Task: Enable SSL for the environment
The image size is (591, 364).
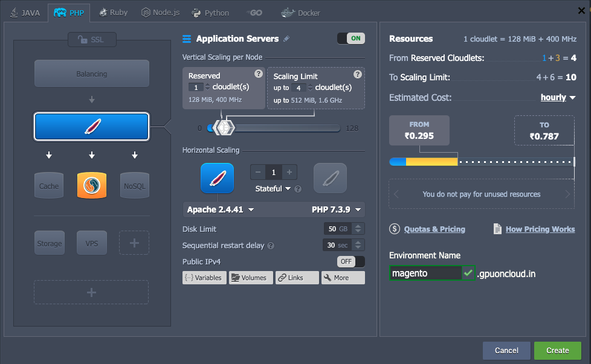Action: [x=92, y=40]
